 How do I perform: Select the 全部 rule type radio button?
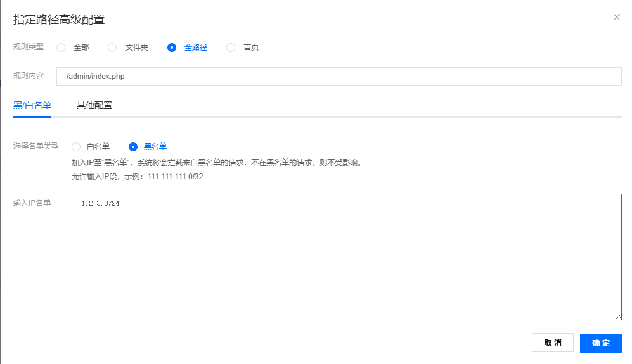coord(61,47)
